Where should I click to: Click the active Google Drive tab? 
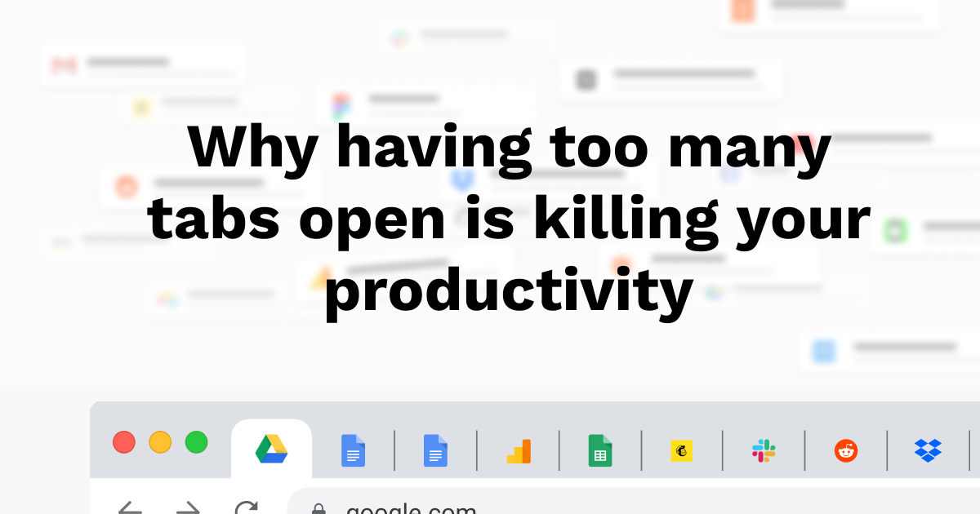271,449
